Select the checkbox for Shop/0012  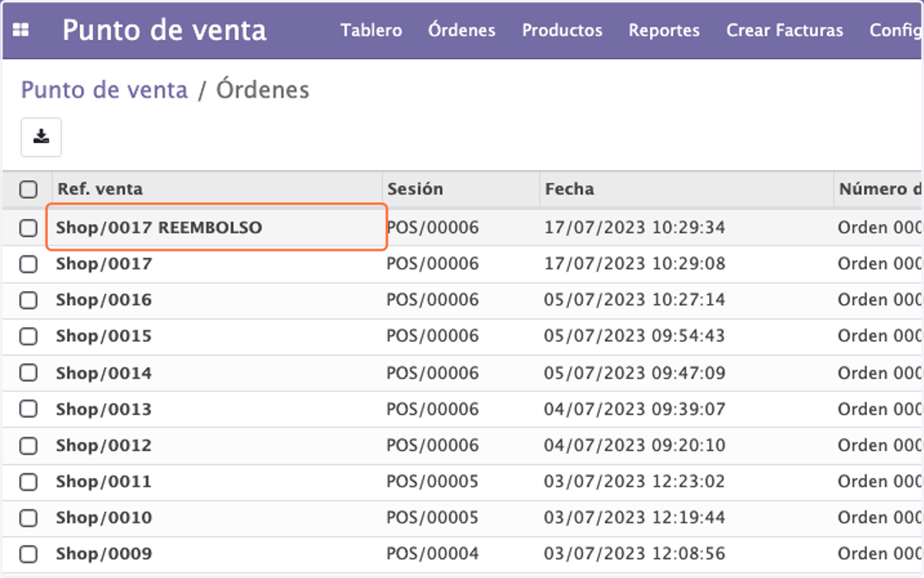28,446
